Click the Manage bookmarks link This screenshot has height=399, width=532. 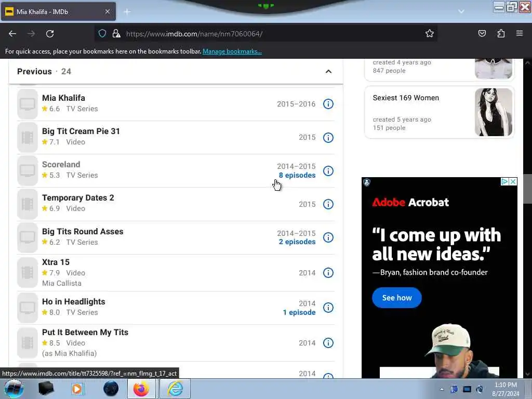(x=232, y=51)
